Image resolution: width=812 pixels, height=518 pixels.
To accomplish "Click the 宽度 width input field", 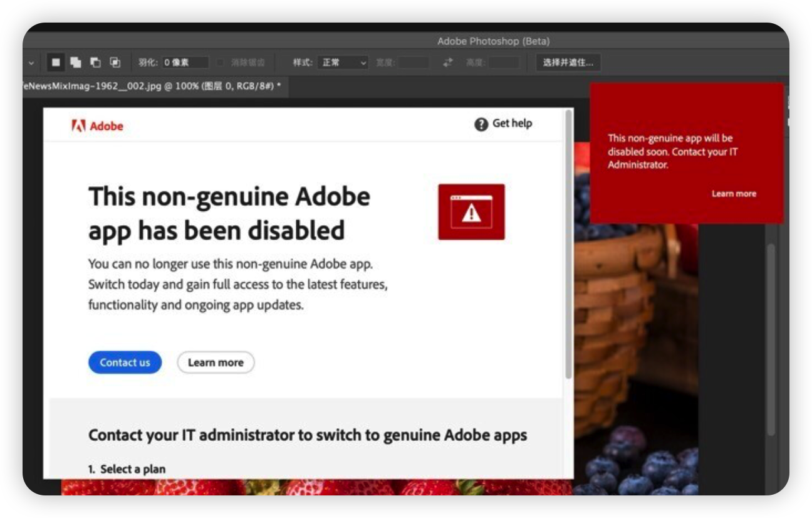I will click(x=414, y=63).
